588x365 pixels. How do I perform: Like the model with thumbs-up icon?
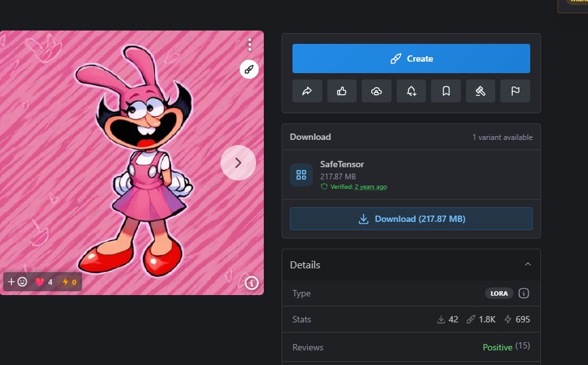coord(341,91)
